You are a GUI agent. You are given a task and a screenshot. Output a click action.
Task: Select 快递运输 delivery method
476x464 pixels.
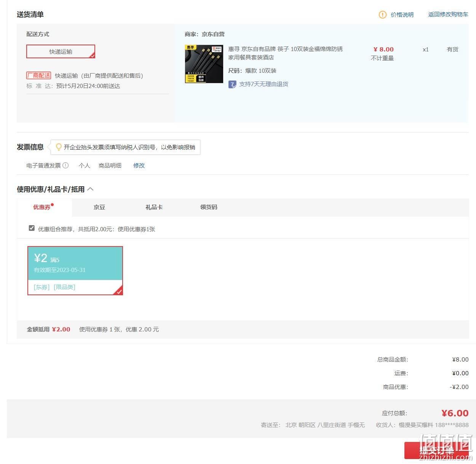[x=61, y=51]
